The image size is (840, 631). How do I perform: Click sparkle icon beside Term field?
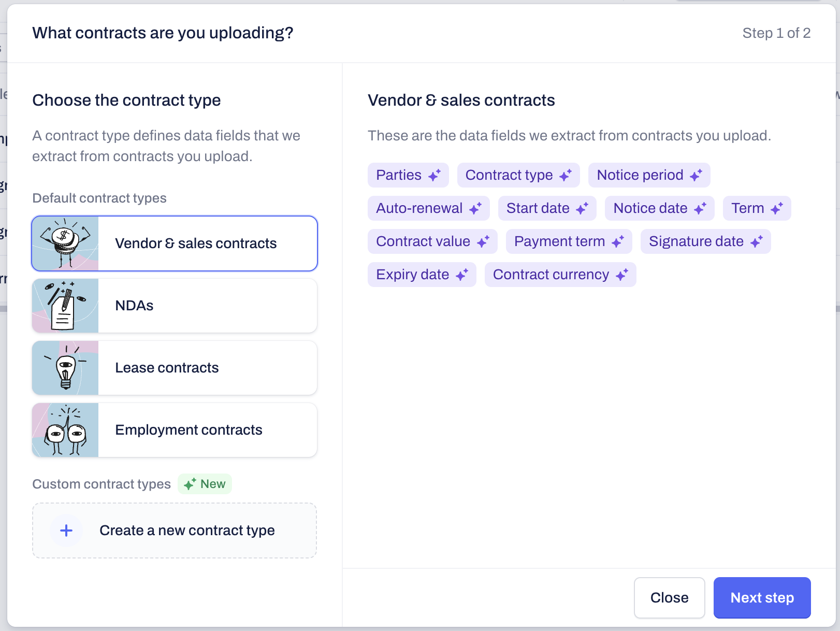click(x=777, y=208)
